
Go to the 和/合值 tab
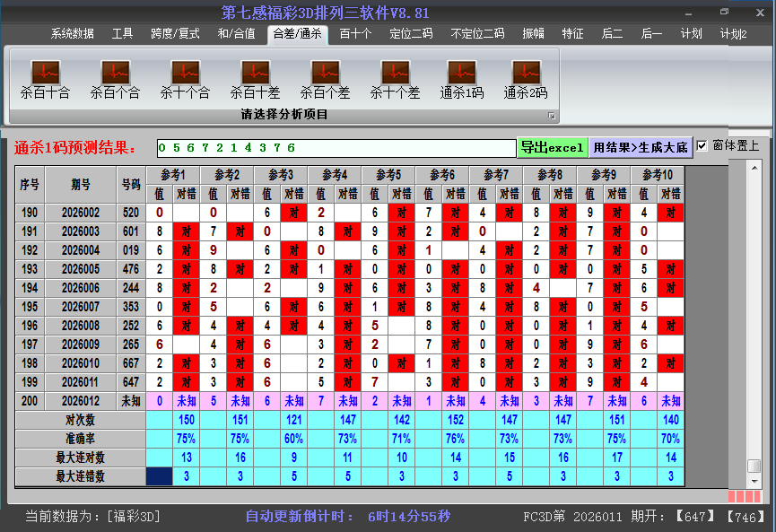[236, 34]
